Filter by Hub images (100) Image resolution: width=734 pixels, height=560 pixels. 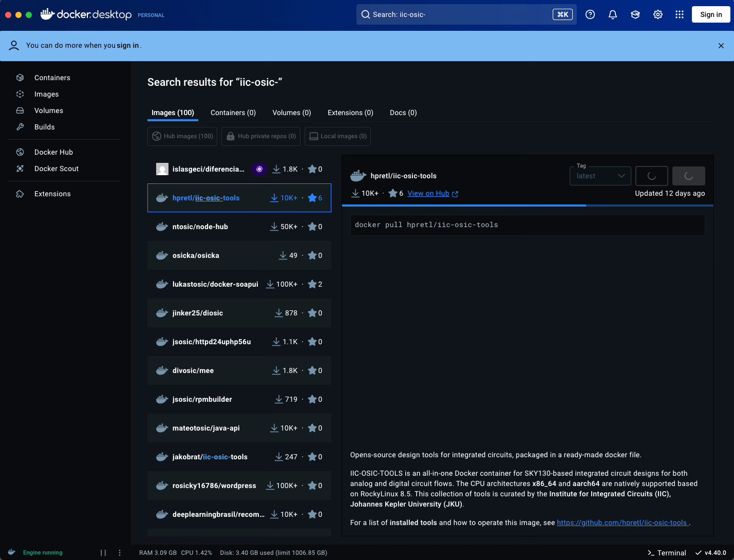click(182, 136)
